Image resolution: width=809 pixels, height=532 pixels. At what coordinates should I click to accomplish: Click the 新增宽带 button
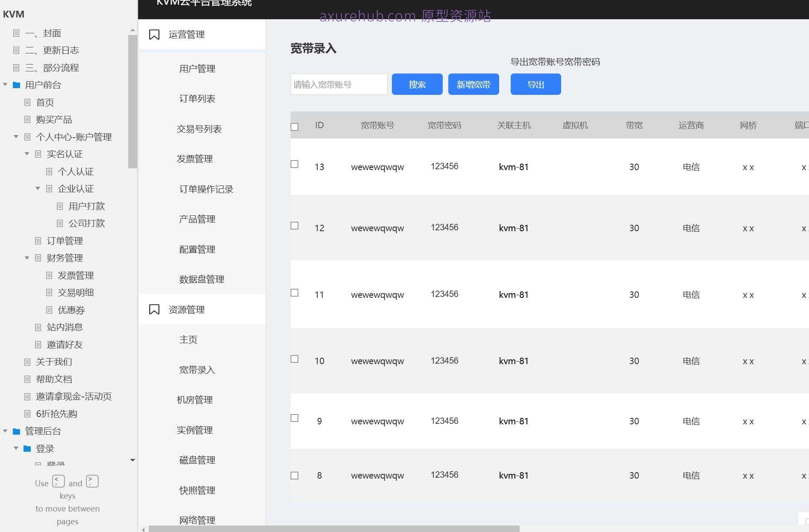473,84
